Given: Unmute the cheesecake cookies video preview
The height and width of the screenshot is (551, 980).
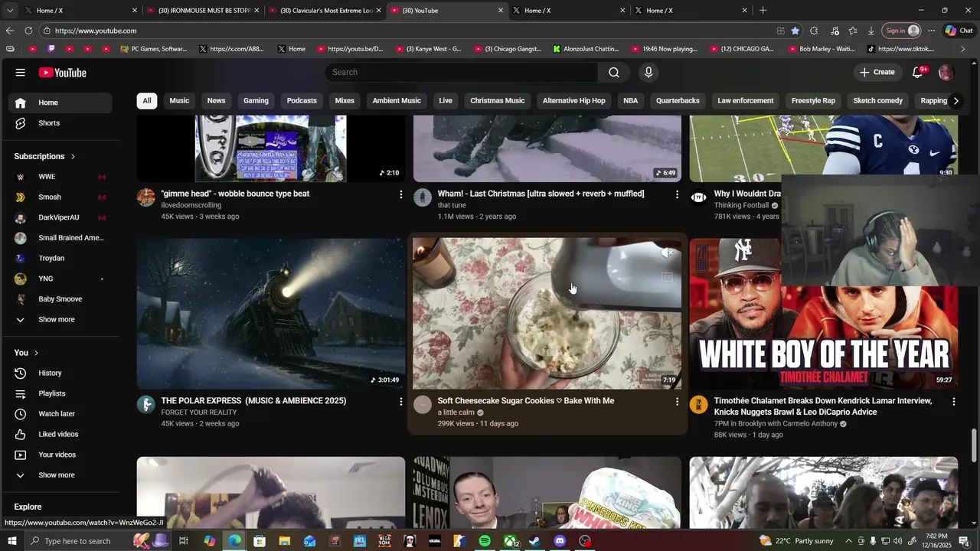Looking at the screenshot, I should 668,253.
